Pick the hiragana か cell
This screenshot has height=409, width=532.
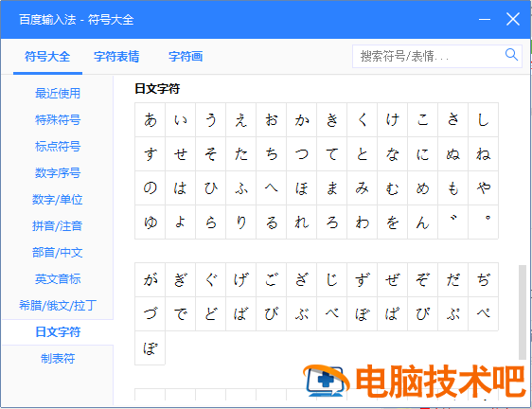[302, 120]
